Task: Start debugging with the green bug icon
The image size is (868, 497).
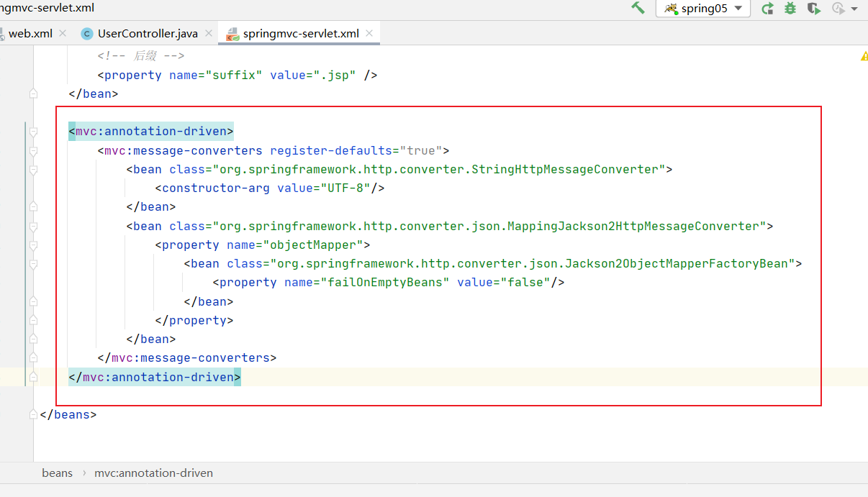Action: tap(790, 9)
